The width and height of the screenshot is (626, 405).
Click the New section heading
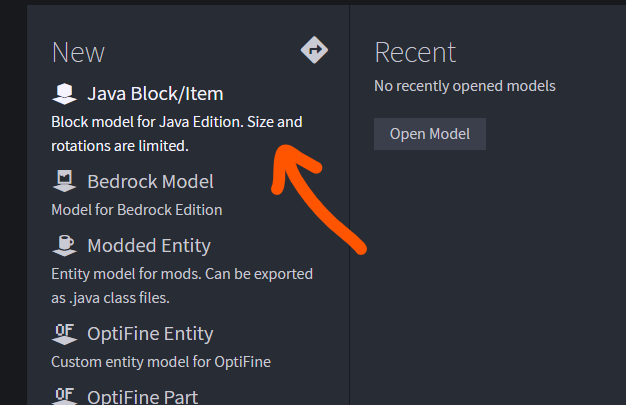point(78,52)
